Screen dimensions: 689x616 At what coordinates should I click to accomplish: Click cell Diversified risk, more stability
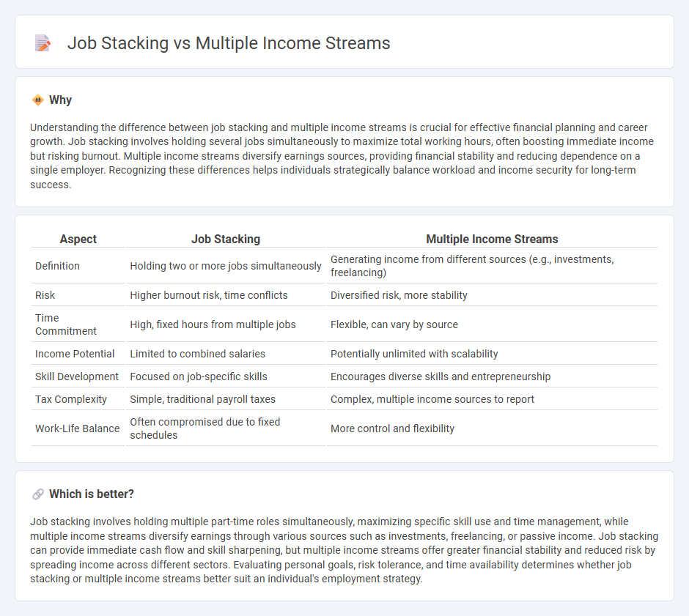[492, 295]
